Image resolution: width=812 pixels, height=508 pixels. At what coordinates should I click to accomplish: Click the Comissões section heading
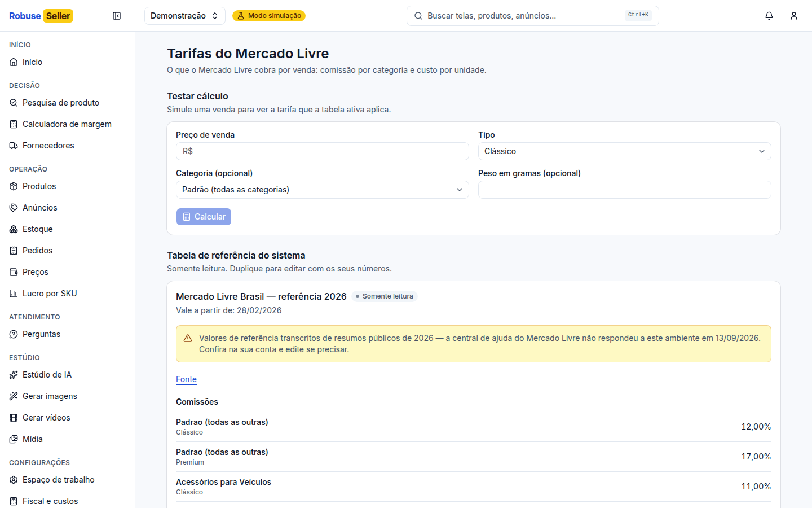click(197, 402)
